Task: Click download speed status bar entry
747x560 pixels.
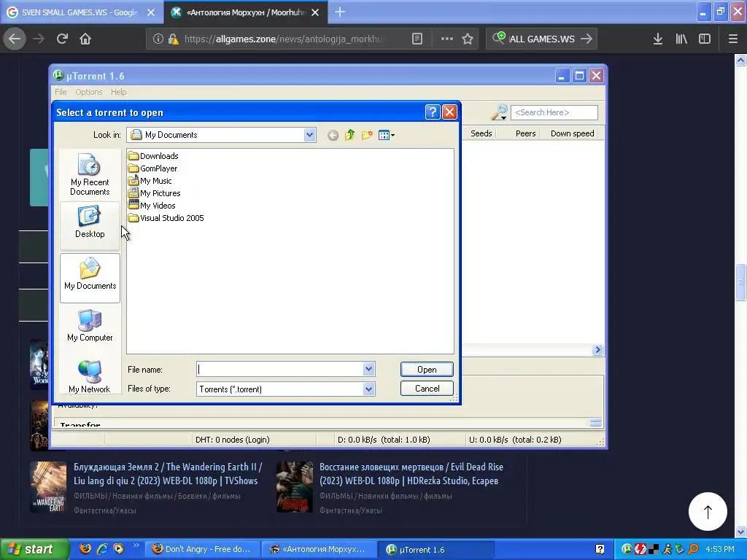Action: (384, 440)
